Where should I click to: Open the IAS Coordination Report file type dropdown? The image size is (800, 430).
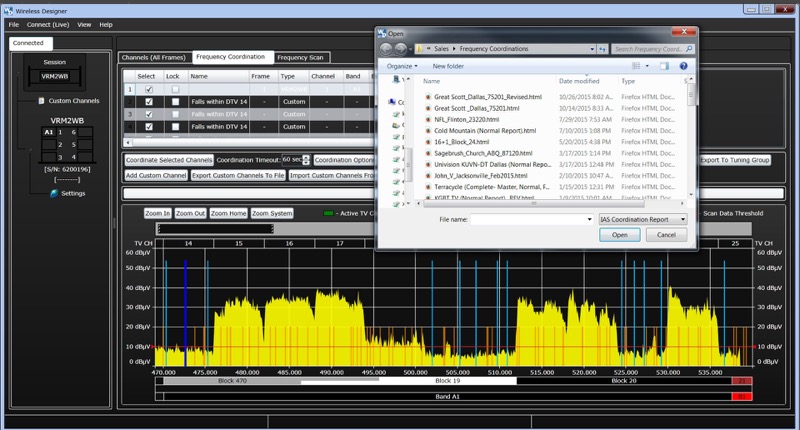(x=643, y=219)
